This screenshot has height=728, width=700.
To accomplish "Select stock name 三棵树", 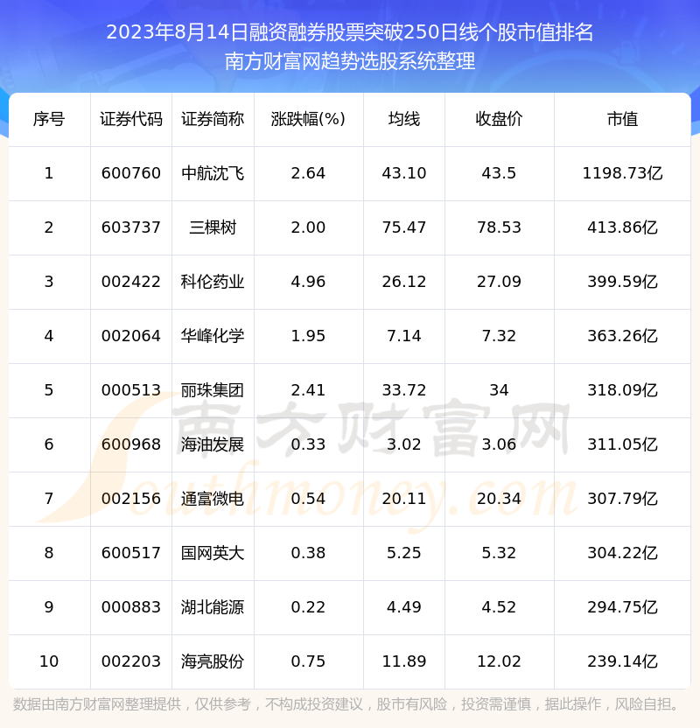I will tap(213, 227).
